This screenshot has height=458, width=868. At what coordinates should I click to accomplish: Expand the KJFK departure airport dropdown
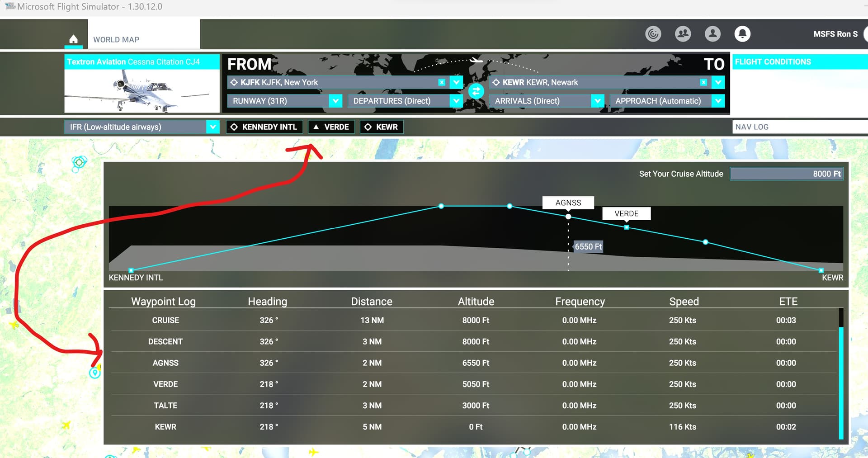pyautogui.click(x=456, y=82)
